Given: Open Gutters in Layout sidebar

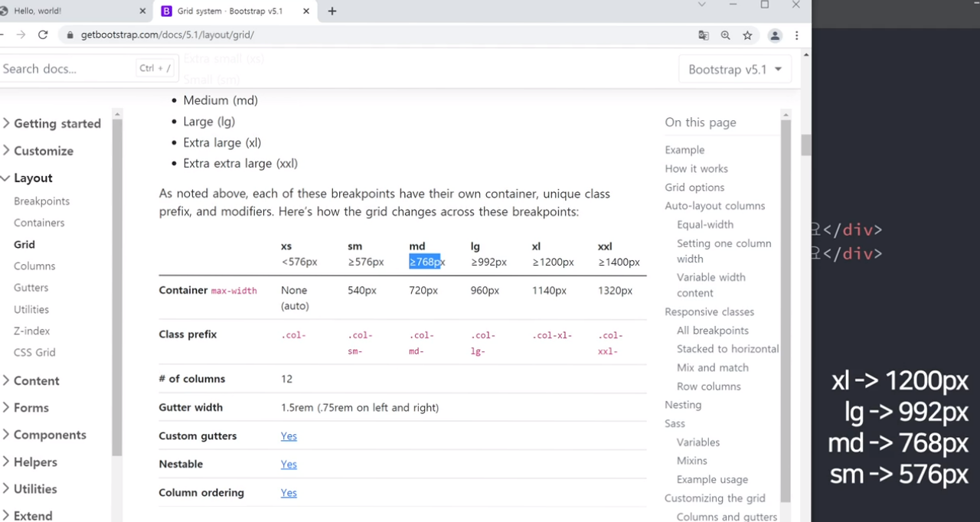Looking at the screenshot, I should click(x=31, y=288).
